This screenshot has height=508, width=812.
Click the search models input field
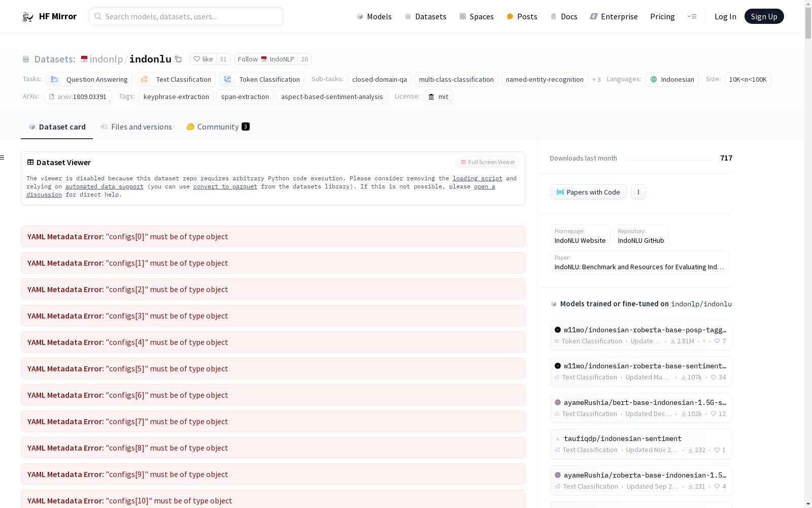pyautogui.click(x=186, y=16)
